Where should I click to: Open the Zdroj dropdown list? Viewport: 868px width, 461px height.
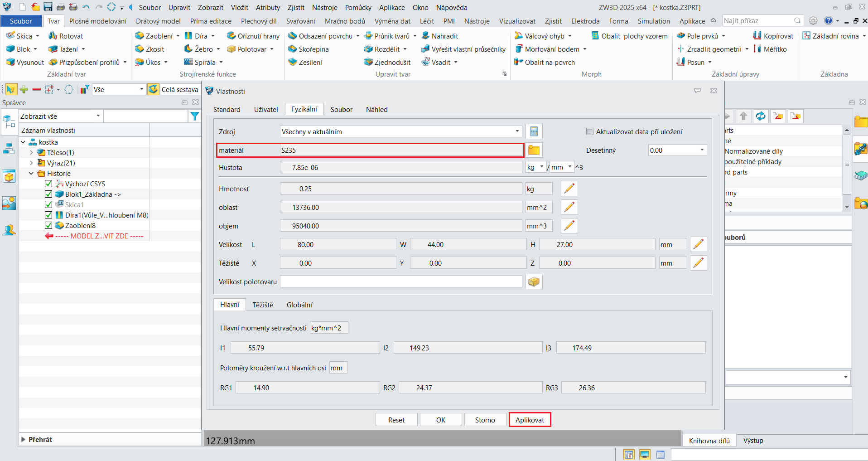[517, 132]
